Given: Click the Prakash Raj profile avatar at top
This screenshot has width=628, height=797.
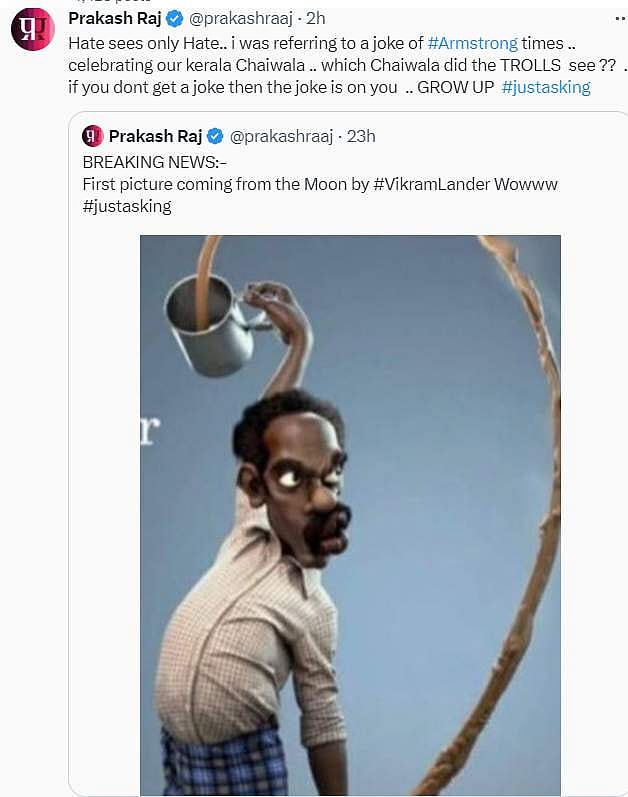Looking at the screenshot, I should (x=33, y=29).
